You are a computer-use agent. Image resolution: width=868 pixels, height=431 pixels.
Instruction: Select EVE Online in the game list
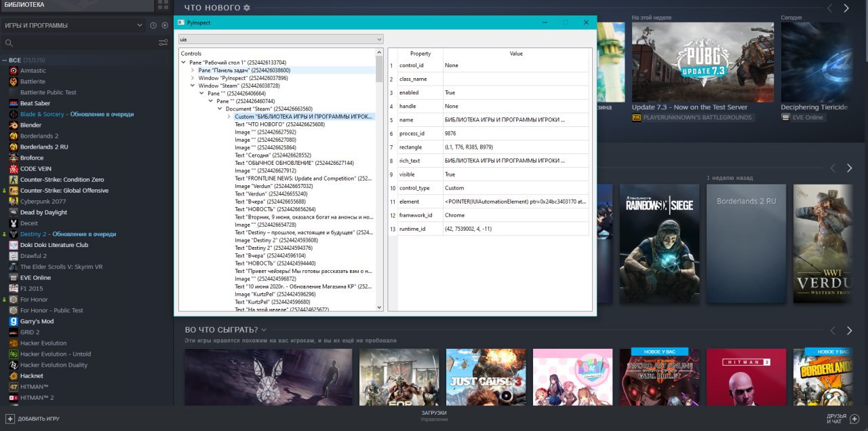pyautogui.click(x=35, y=278)
